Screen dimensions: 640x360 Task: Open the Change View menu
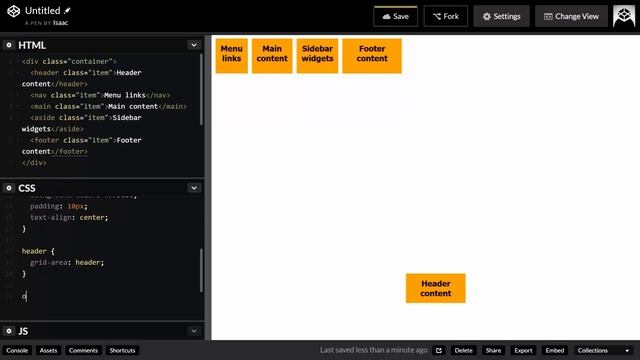tap(571, 16)
